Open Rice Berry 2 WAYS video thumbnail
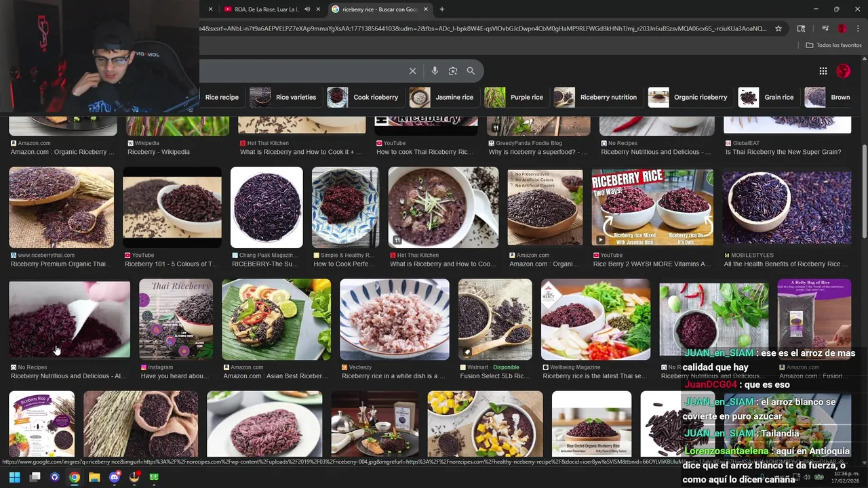 pos(652,207)
